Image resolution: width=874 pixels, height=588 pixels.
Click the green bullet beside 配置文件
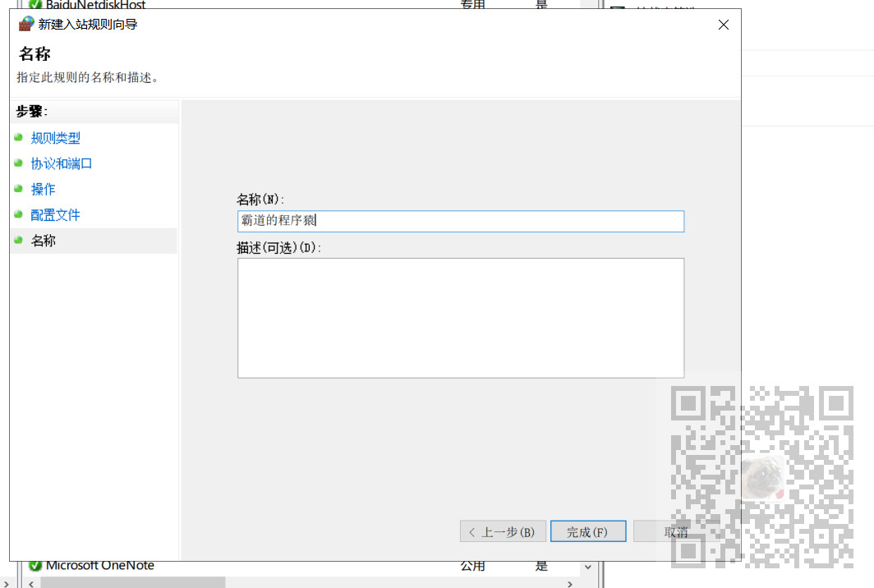[18, 214]
